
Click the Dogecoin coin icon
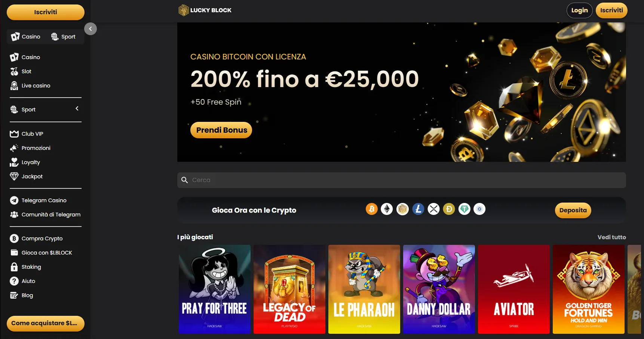pos(449,209)
